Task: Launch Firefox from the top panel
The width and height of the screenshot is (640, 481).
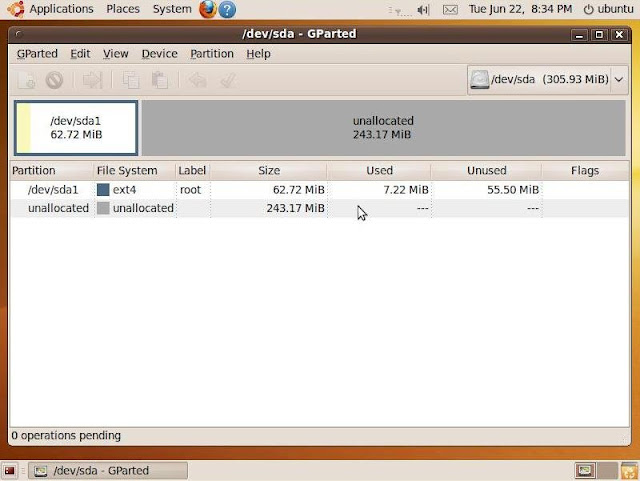Action: (207, 9)
